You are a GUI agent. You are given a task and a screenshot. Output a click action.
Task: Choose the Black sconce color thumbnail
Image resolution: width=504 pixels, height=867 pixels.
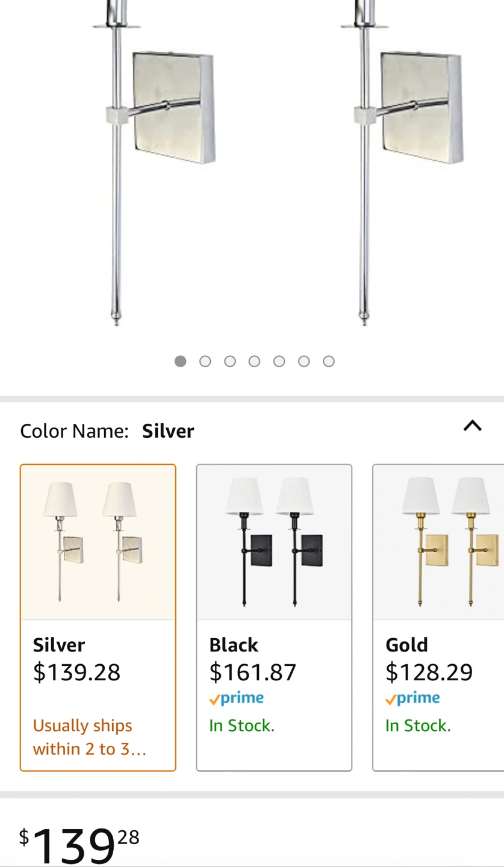click(274, 542)
